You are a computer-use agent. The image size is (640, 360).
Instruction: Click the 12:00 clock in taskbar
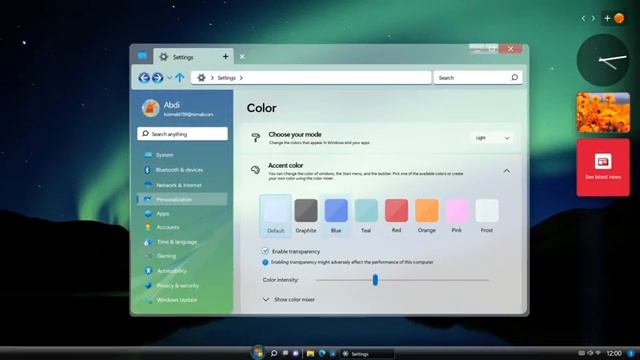614,353
